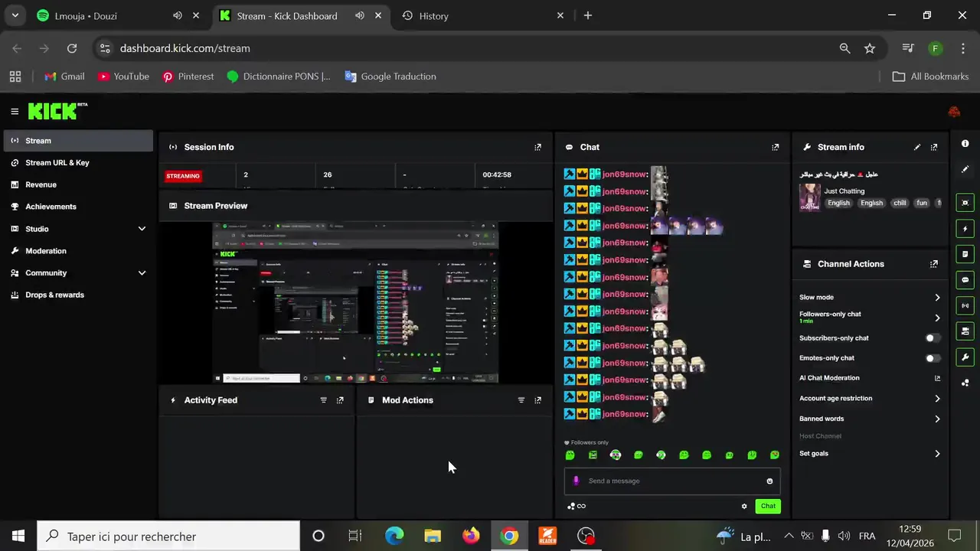
Task: Click the pencil icon in right sidebar
Action: click(965, 169)
